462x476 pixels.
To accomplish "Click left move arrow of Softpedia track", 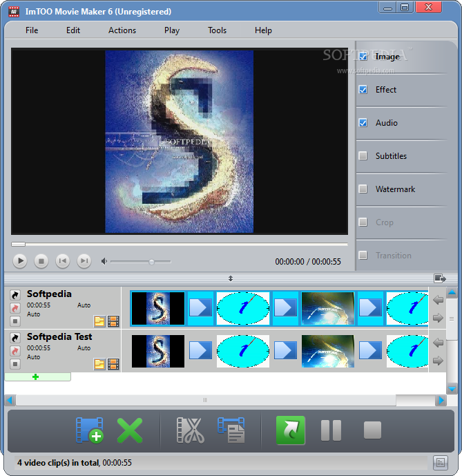I will [x=438, y=300].
